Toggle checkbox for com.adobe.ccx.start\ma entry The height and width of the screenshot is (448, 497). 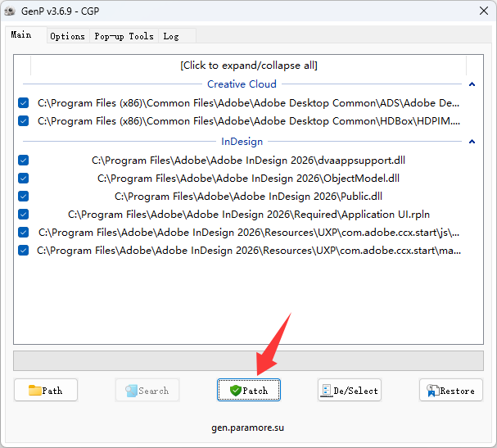(24, 251)
